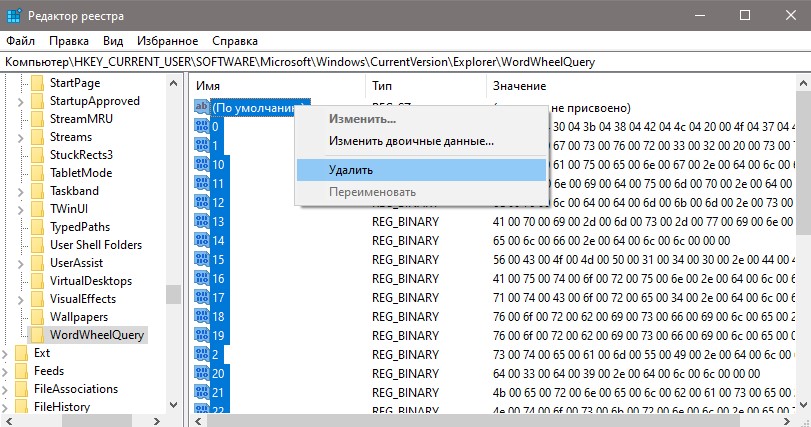Screen dimensions: 811x427
Task: Click the binary value icon for entry 13
Action: pyautogui.click(x=201, y=221)
